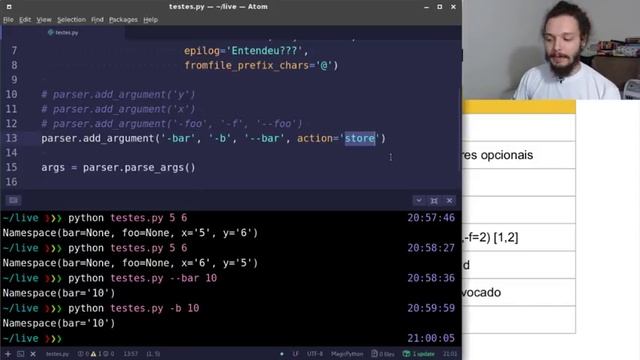
Task: Maximize the Atom window
Action: point(440,7)
